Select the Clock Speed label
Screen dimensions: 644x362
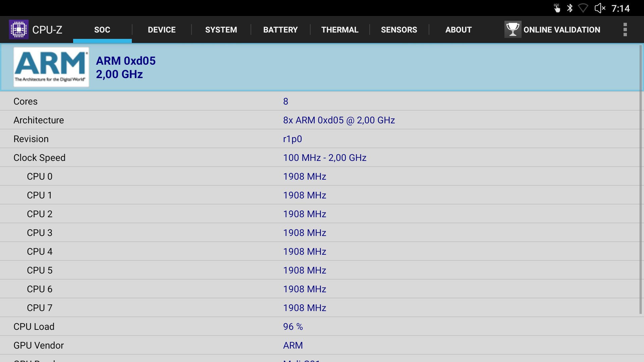coord(39,158)
